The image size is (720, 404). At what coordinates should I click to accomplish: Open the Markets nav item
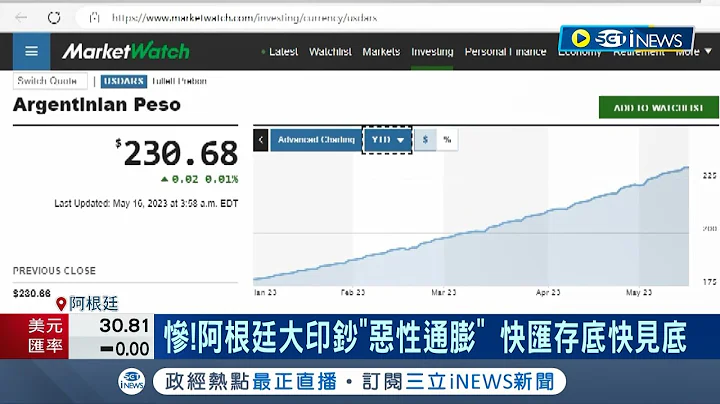tap(381, 51)
